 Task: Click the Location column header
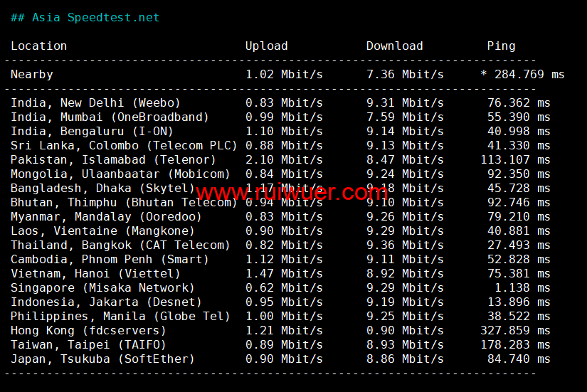[38, 46]
